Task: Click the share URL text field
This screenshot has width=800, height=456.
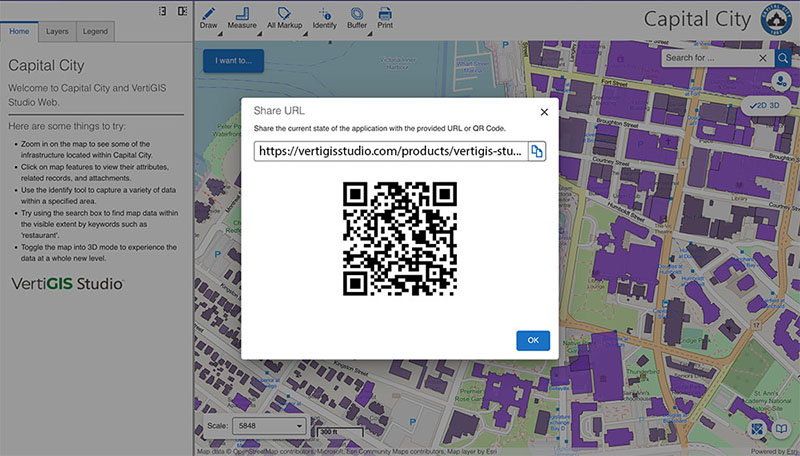Action: coord(391,151)
